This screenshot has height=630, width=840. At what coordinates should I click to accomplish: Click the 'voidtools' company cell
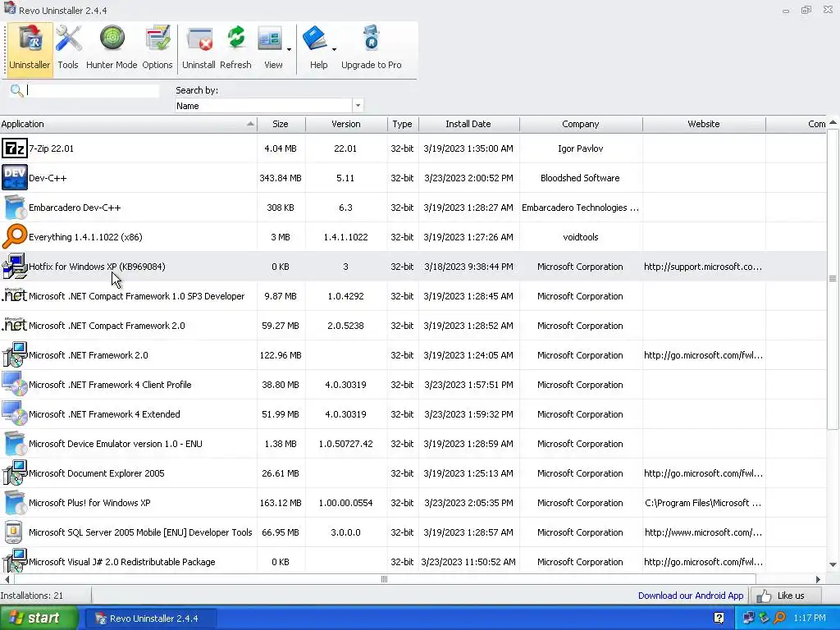tap(581, 237)
